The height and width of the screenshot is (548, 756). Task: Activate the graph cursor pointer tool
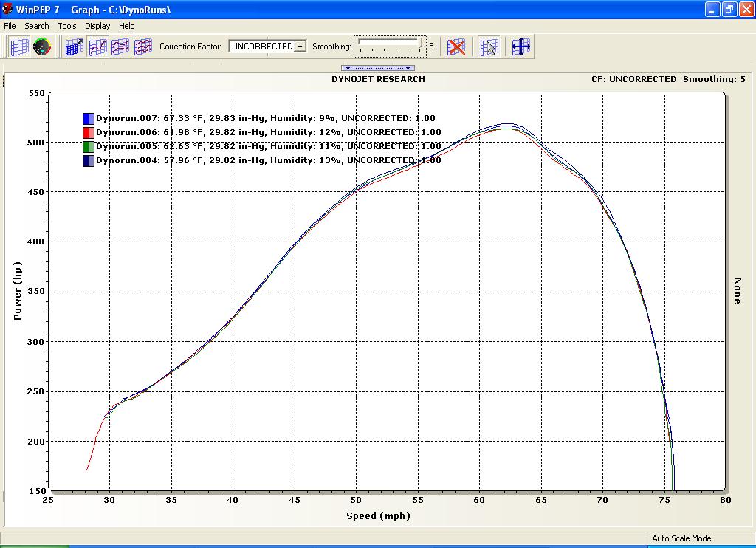(489, 47)
